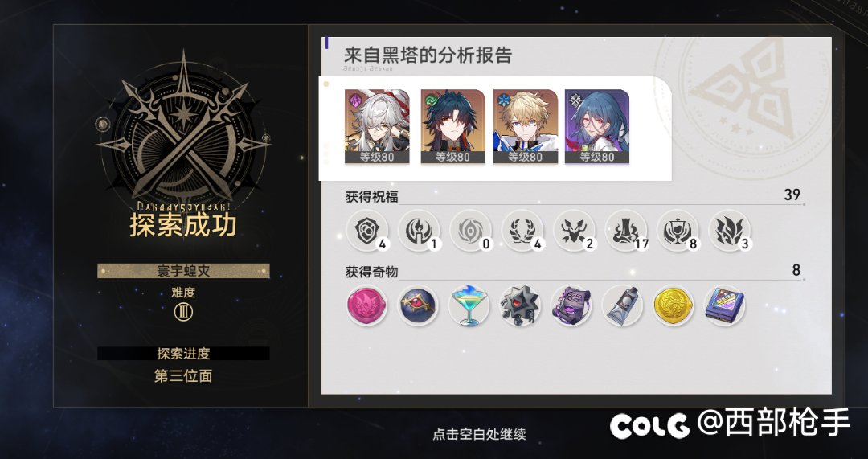This screenshot has height=459, width=868.
Task: Click the red eye mask curio
Action: coord(418,305)
